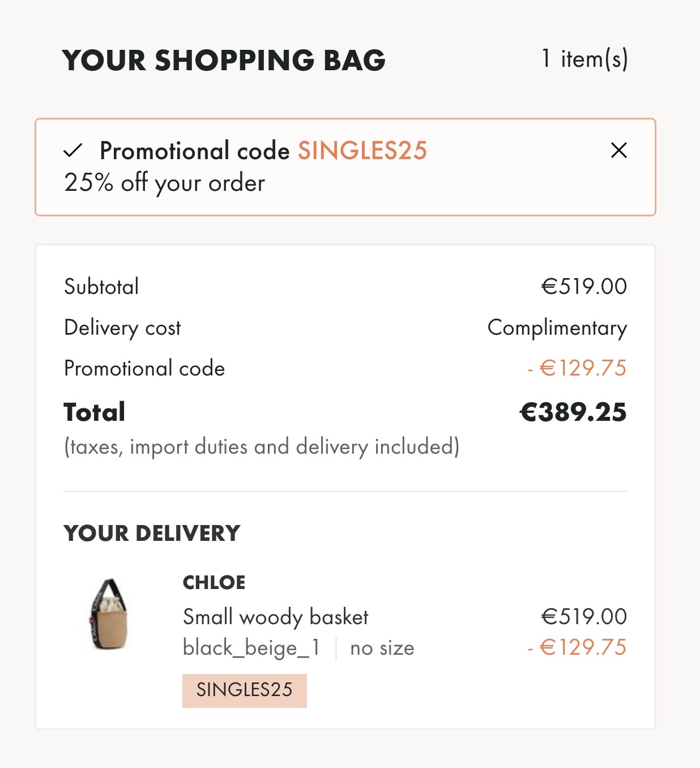Click the black_beige_1 color variant text
Viewport: 700px width, 768px height.
pos(251,648)
